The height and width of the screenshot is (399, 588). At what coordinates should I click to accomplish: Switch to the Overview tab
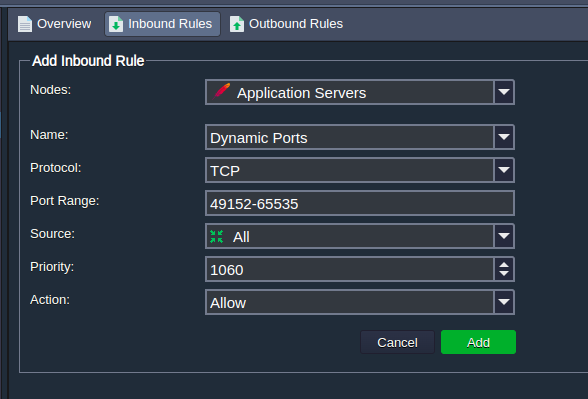[55, 24]
